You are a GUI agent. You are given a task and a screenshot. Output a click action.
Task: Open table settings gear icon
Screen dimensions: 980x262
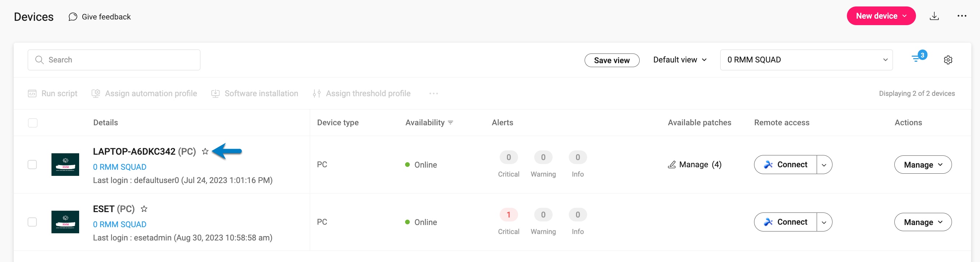tap(948, 60)
